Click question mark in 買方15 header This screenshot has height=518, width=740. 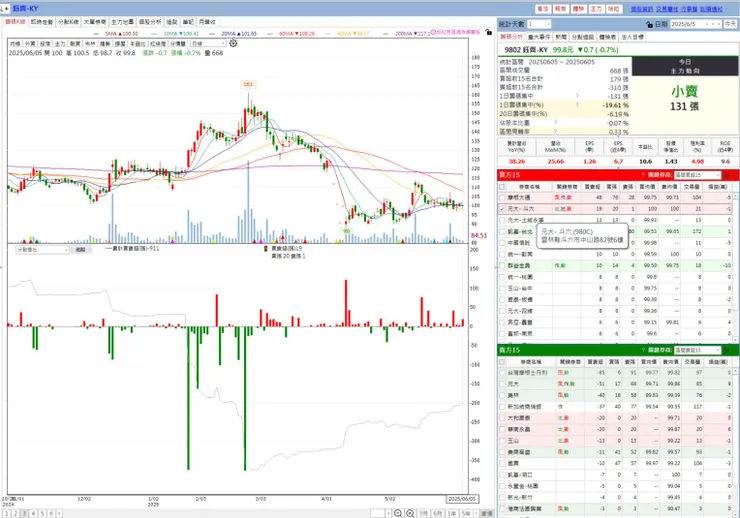(643, 175)
